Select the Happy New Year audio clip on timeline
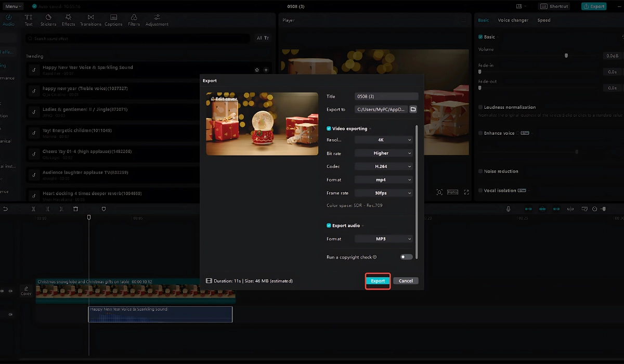Screen dimensions: 624x364 (160, 314)
